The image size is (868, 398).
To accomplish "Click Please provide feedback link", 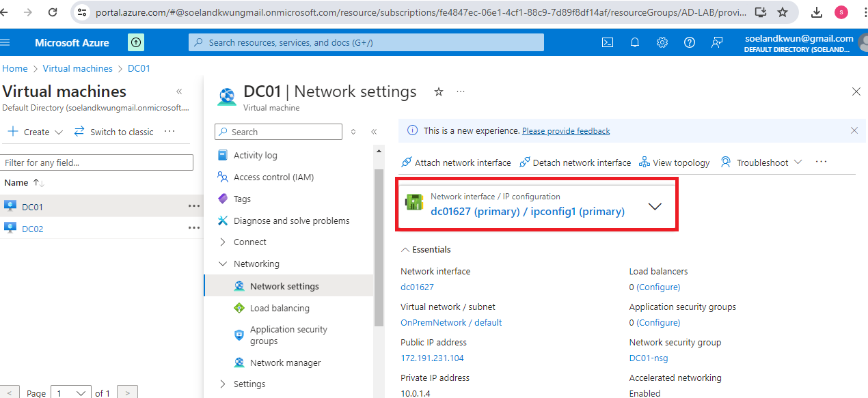I will point(566,130).
